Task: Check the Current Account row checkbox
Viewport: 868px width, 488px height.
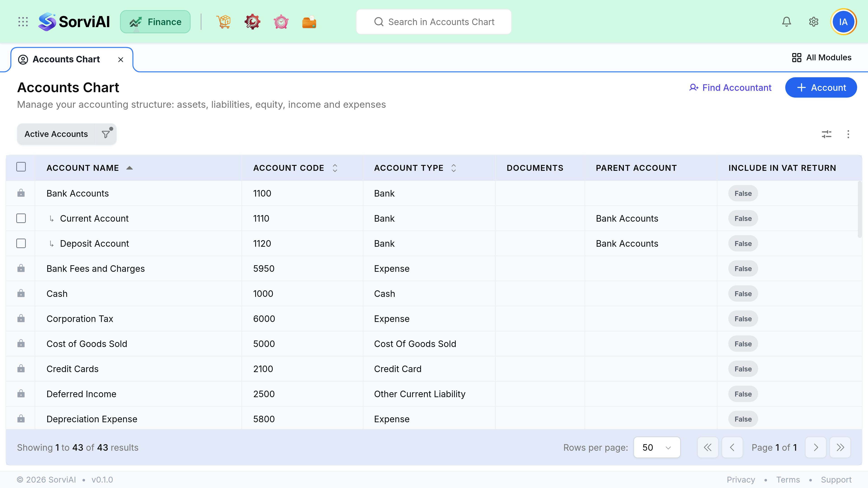Action: point(21,218)
